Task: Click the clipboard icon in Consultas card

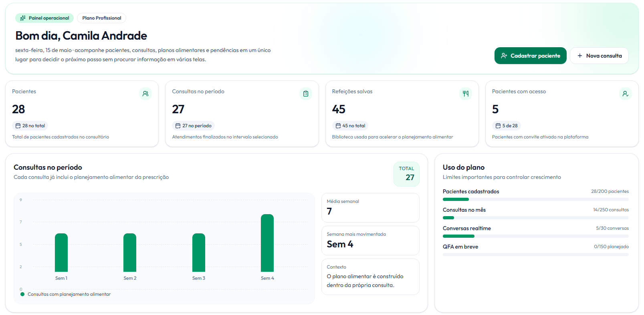Action: click(306, 94)
